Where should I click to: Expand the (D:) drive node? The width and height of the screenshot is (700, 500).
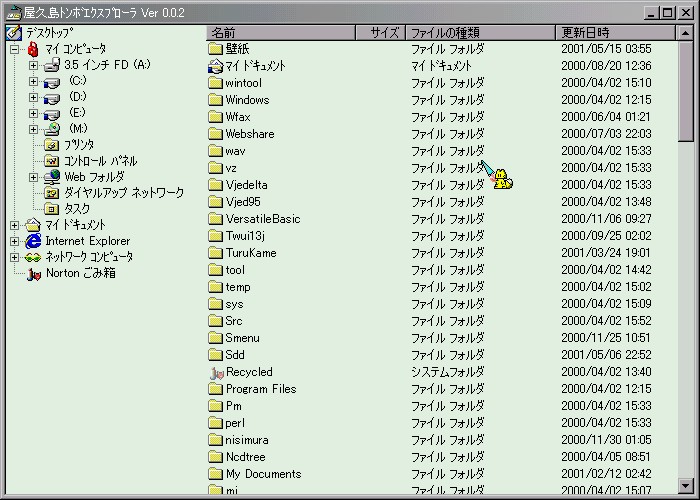pyautogui.click(x=33, y=97)
